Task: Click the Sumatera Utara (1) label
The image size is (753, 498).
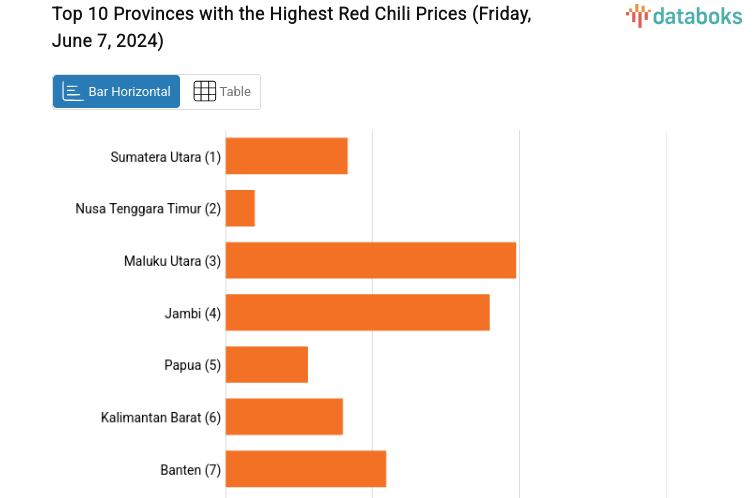Action: point(165,157)
